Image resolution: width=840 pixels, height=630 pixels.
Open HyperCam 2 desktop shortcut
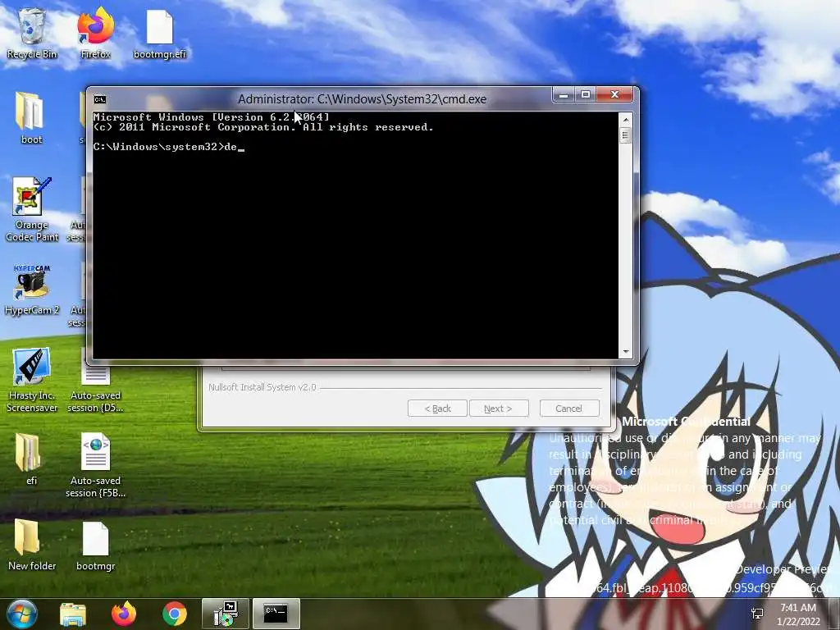click(32, 290)
